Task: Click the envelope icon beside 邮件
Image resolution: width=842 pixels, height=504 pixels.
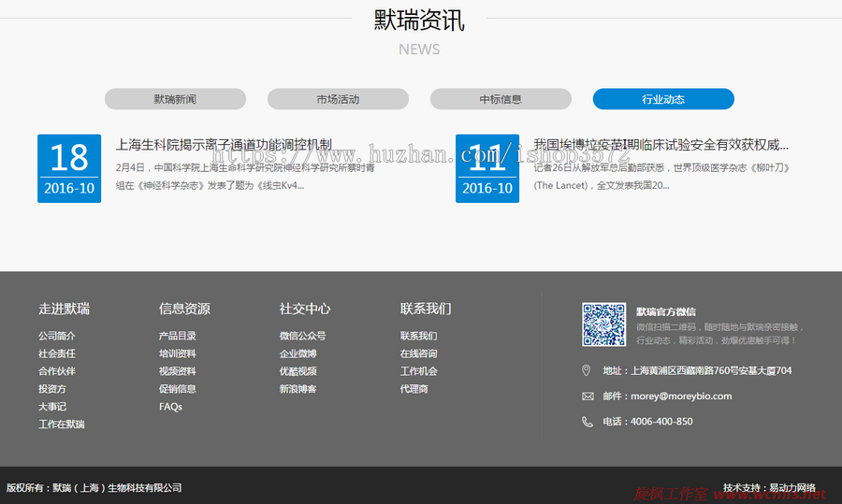Action: coord(588,396)
